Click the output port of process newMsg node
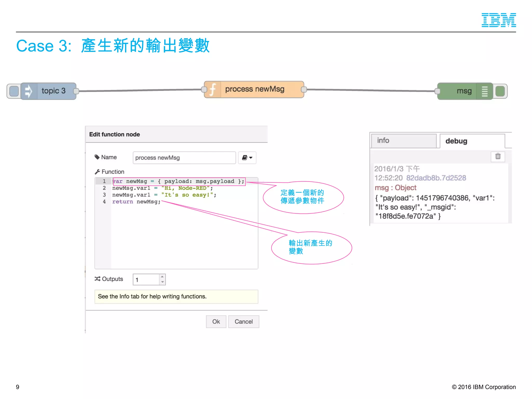 pyautogui.click(x=304, y=90)
